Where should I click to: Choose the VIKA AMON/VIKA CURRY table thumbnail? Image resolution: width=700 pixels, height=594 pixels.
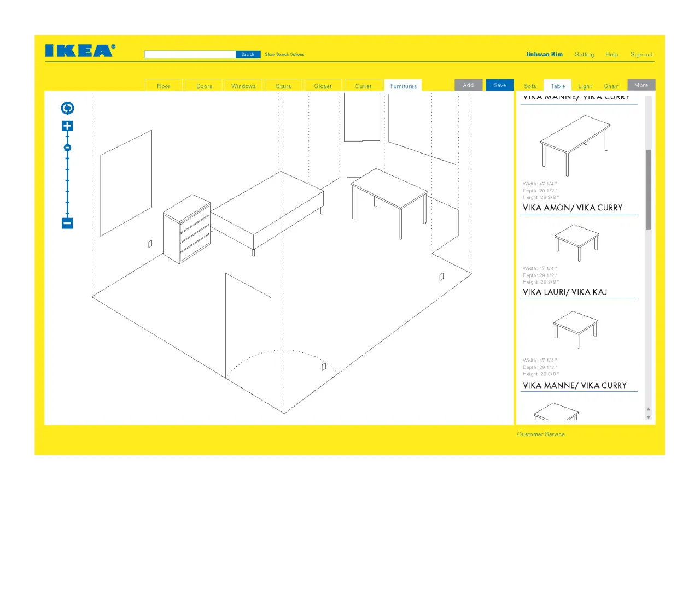(577, 243)
